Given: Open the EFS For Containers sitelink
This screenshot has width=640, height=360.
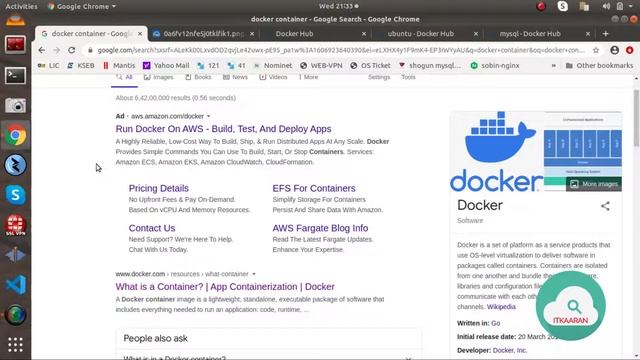Looking at the screenshot, I should [x=314, y=188].
